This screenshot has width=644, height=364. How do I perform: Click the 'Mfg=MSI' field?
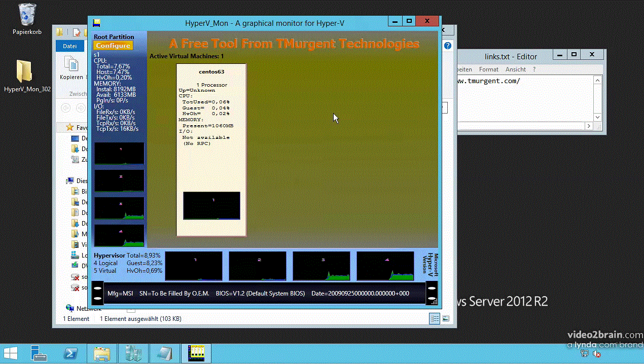coord(120,294)
